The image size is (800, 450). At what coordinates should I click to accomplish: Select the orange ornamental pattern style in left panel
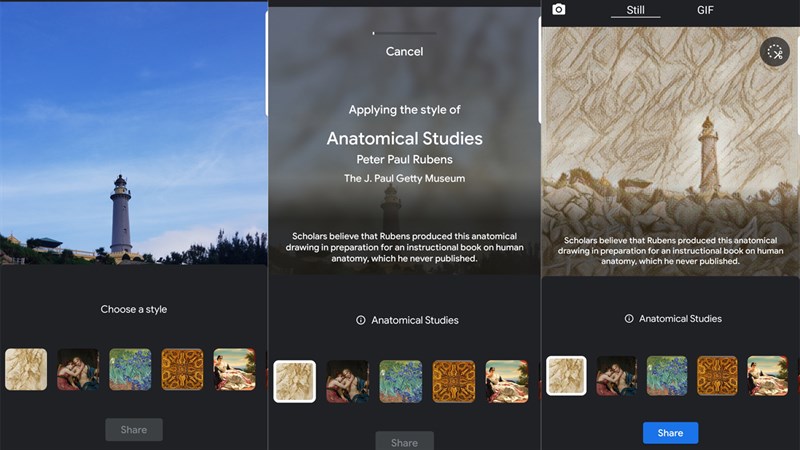coord(182,369)
